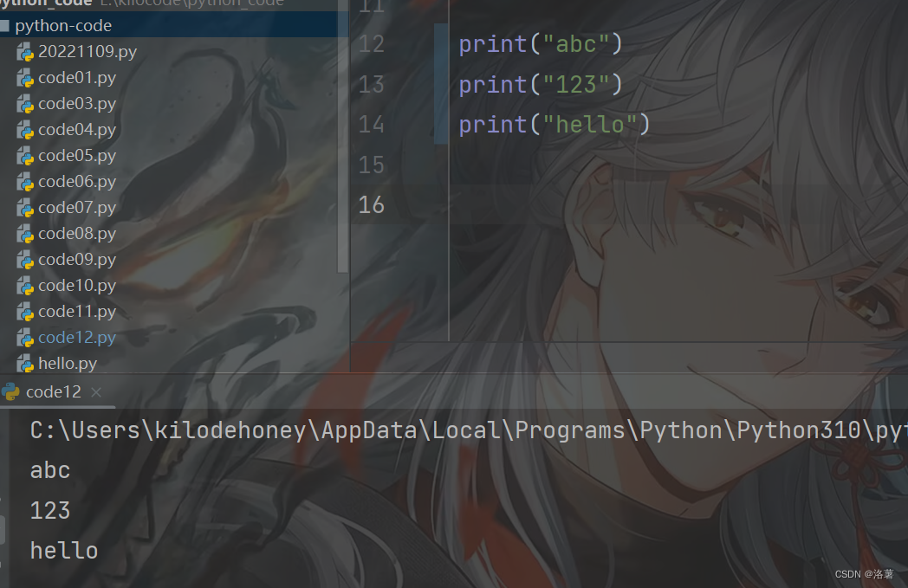The height and width of the screenshot is (588, 908).
Task: Click line number 12 in the gutter
Action: click(371, 44)
